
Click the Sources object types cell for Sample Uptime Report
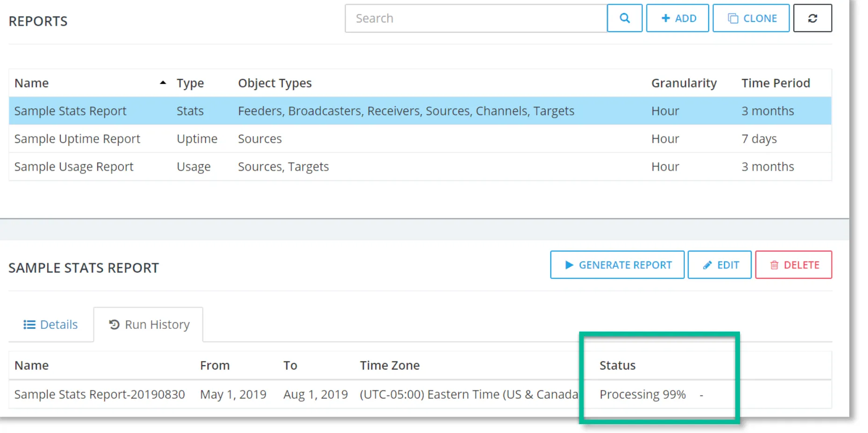[x=260, y=139]
